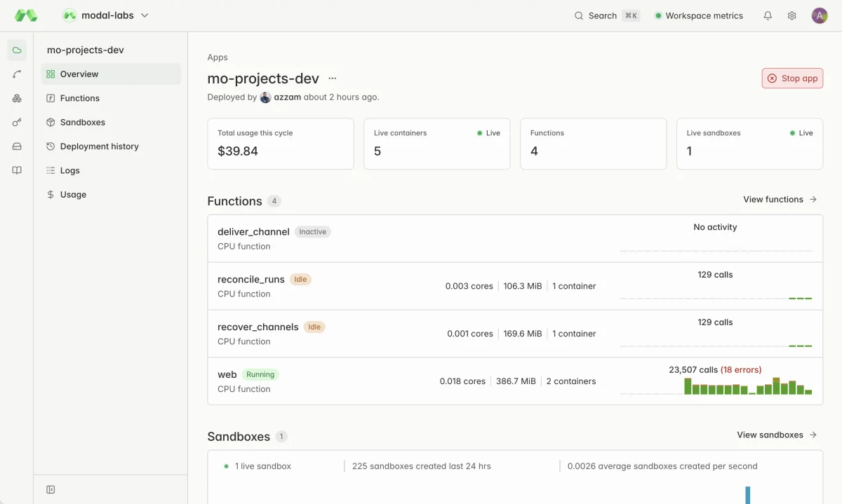Click the Deployment history clock icon
Viewport: 842px width, 504px height.
pyautogui.click(x=51, y=147)
